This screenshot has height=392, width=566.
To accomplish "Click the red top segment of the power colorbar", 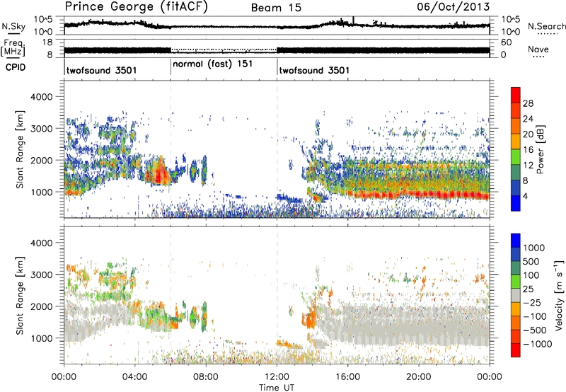I will click(x=516, y=95).
